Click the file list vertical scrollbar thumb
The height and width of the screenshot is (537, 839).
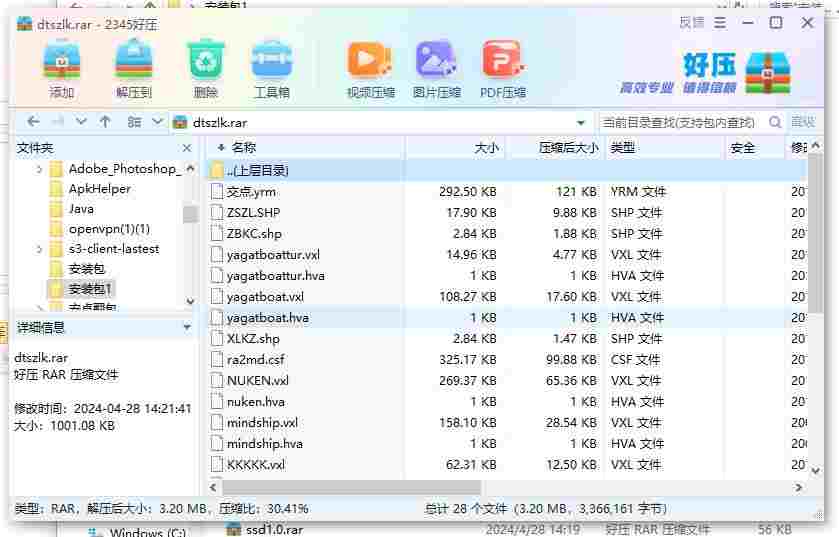(815, 233)
